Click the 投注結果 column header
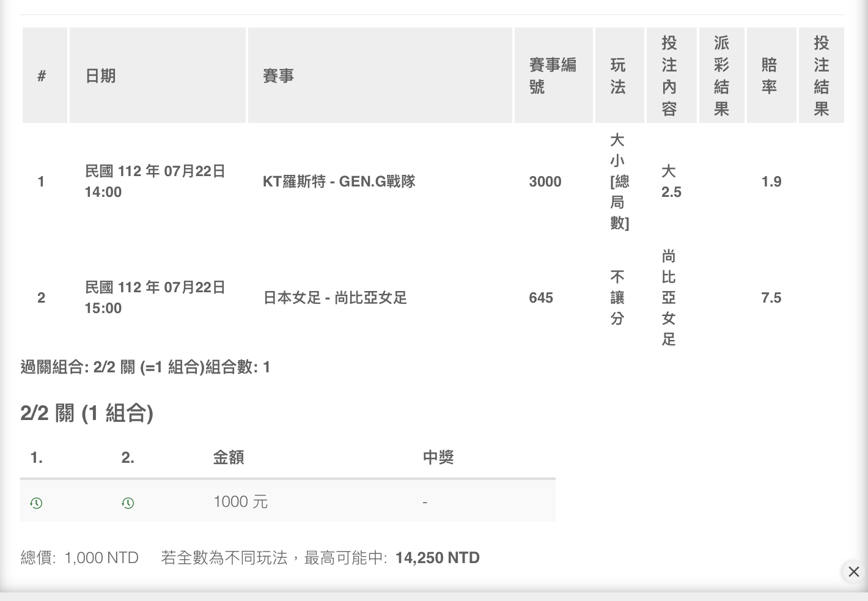 tap(821, 76)
